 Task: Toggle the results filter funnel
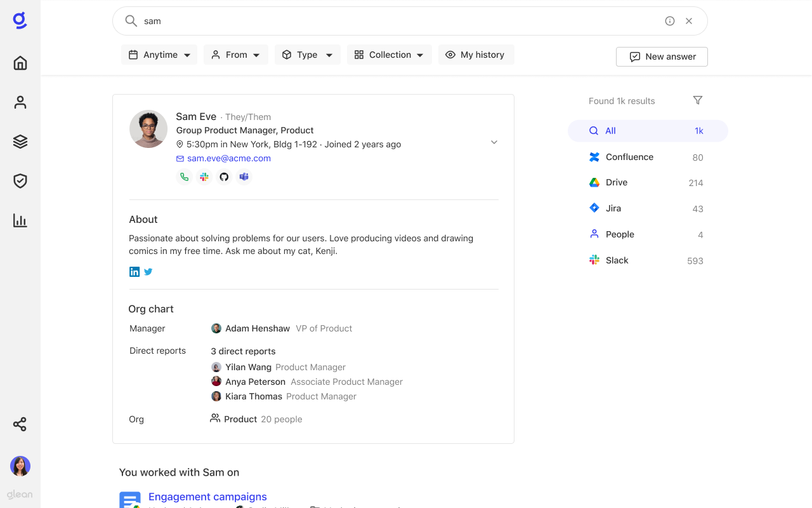698,100
